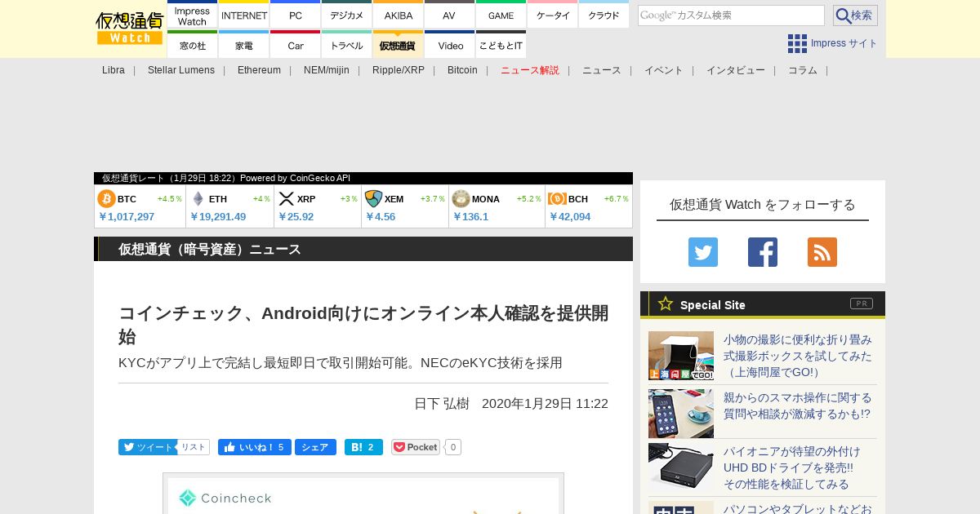Click the BCH price ¥42,094
980x514 pixels.
(x=570, y=216)
